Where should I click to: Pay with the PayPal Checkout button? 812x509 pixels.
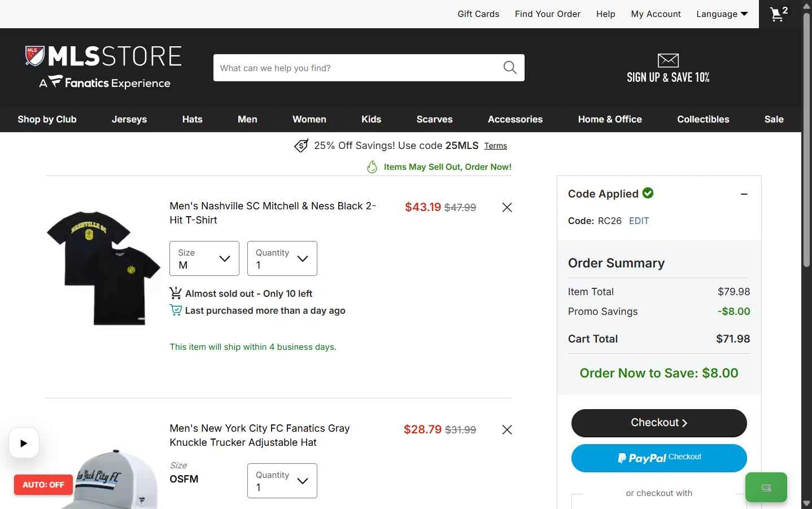659,458
